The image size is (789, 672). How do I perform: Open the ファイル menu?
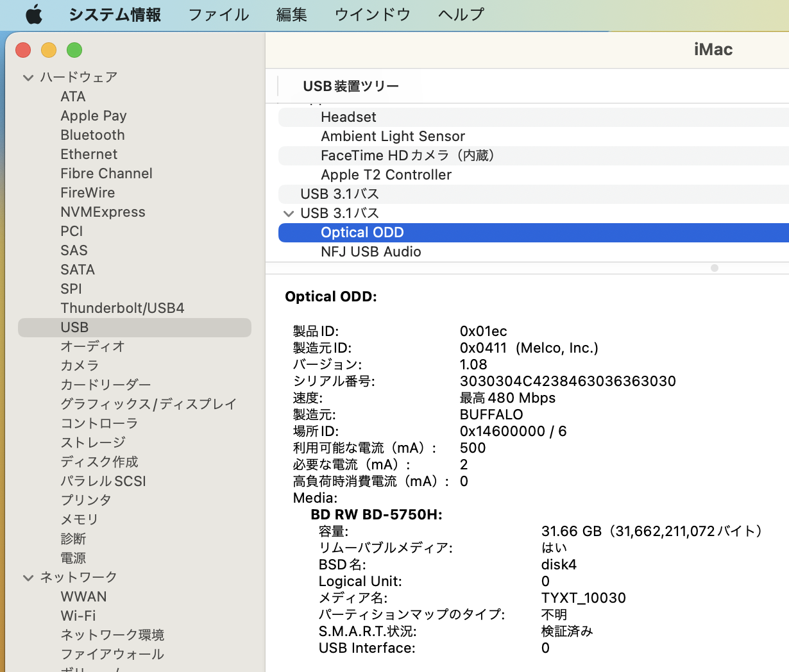tap(218, 14)
